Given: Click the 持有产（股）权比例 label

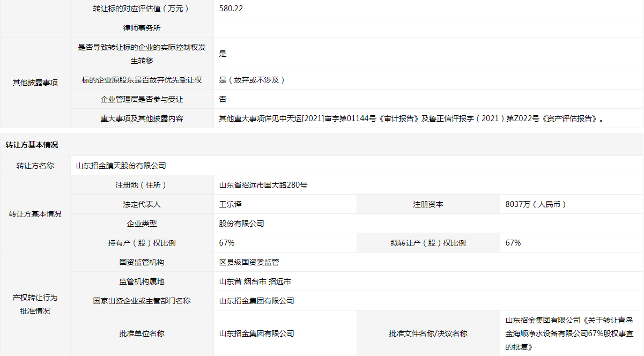Looking at the screenshot, I should tap(142, 243).
